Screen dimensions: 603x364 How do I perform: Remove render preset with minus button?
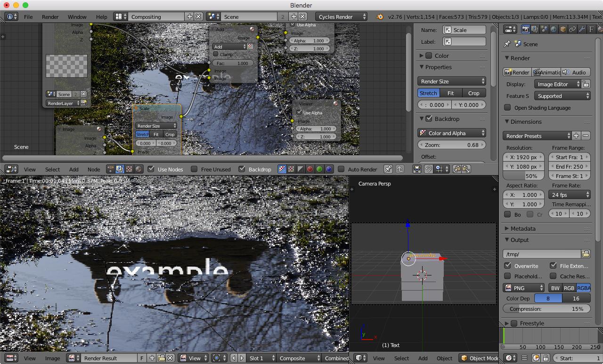click(586, 136)
